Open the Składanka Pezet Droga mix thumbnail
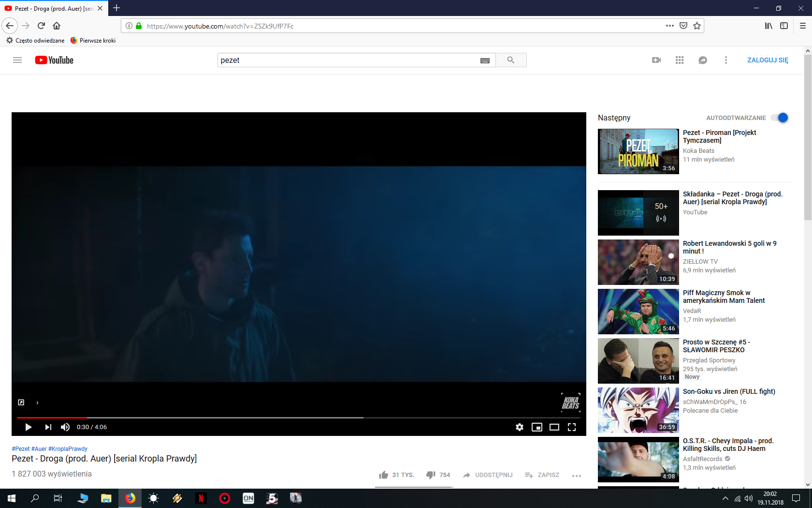Screen dimensions: 812x508 coord(638,213)
